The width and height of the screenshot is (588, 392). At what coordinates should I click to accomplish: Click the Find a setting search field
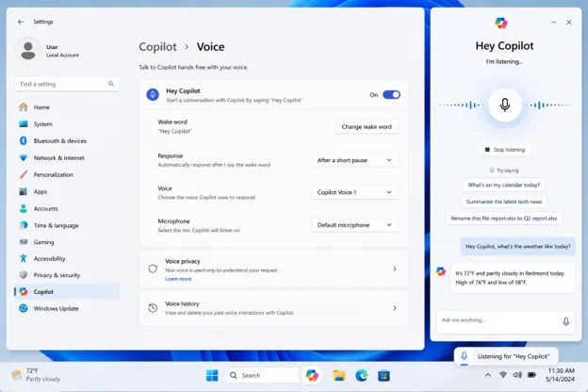[67, 84]
